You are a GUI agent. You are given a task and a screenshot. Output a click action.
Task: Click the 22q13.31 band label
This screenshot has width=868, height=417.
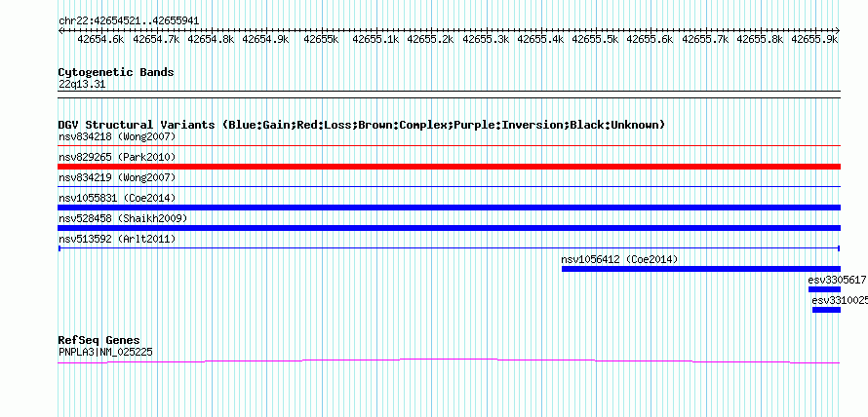[82, 85]
